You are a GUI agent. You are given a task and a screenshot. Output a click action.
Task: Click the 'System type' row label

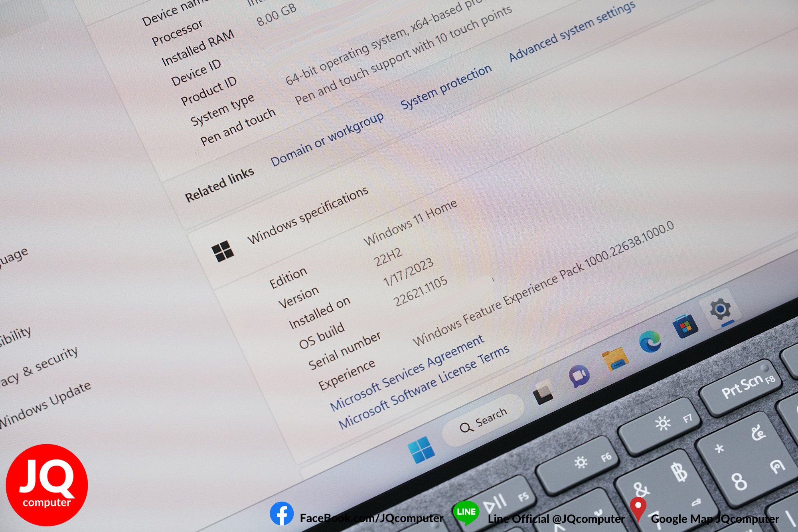click(222, 110)
